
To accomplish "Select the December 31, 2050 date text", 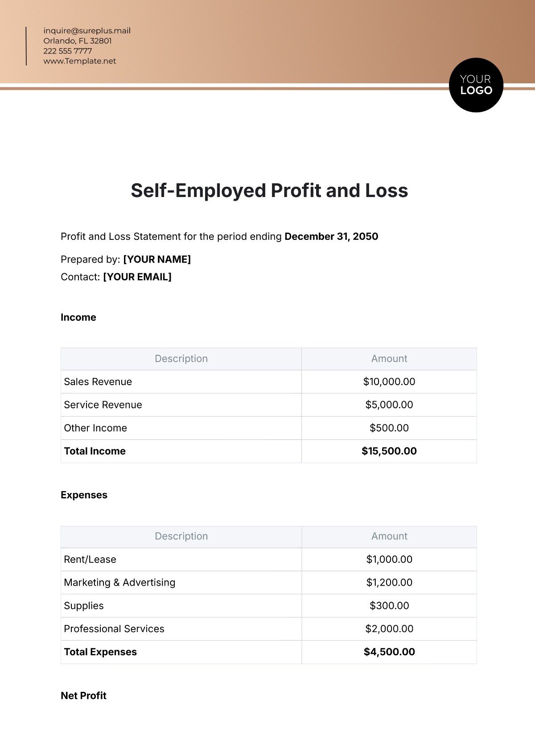I will coord(331,237).
